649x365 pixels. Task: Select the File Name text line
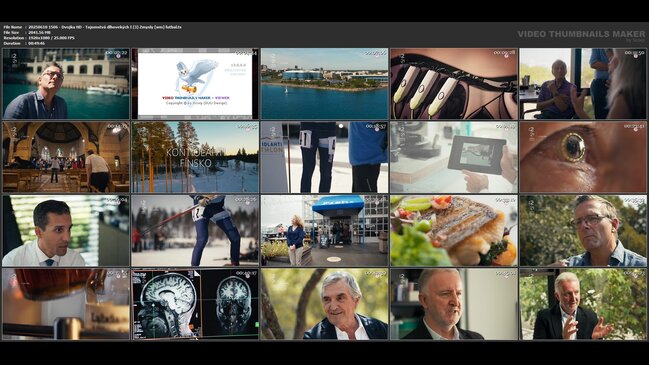[92, 27]
